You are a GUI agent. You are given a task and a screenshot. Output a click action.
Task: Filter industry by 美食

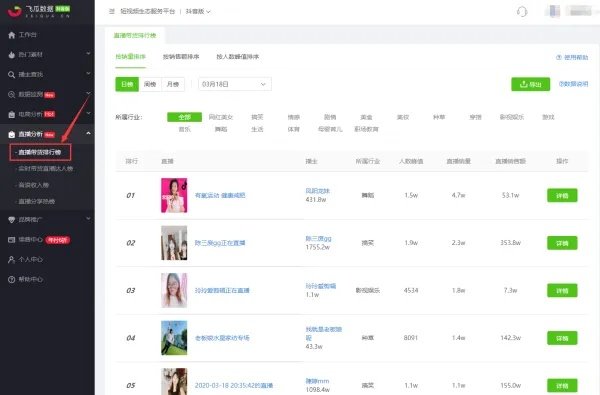coord(366,117)
